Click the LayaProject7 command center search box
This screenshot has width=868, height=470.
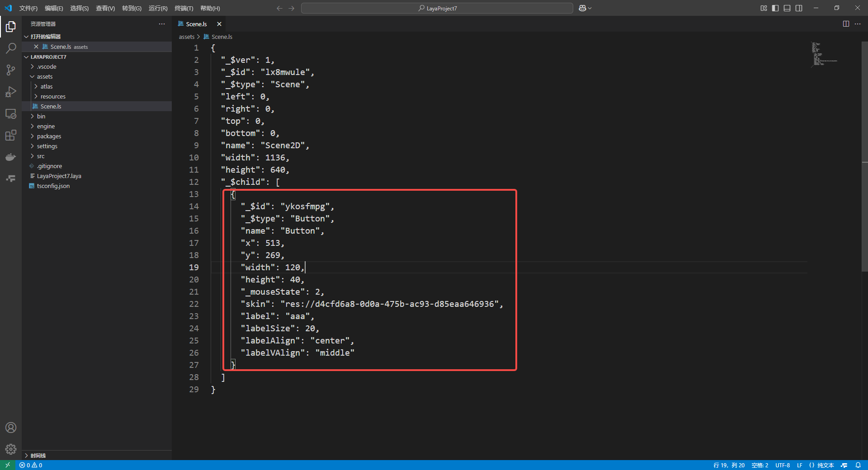[437, 8]
